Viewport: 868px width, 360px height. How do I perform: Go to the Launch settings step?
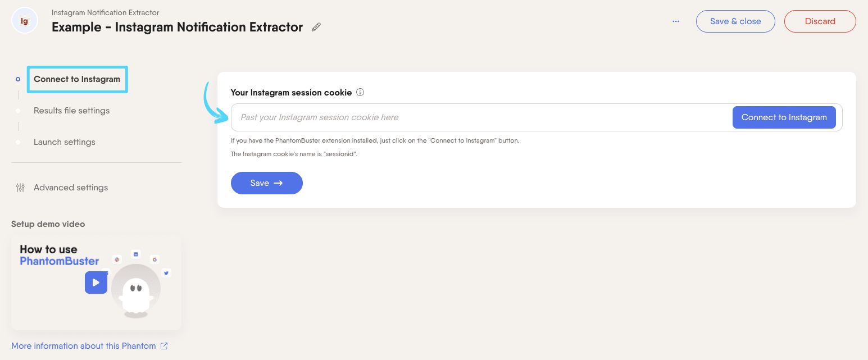coord(65,142)
